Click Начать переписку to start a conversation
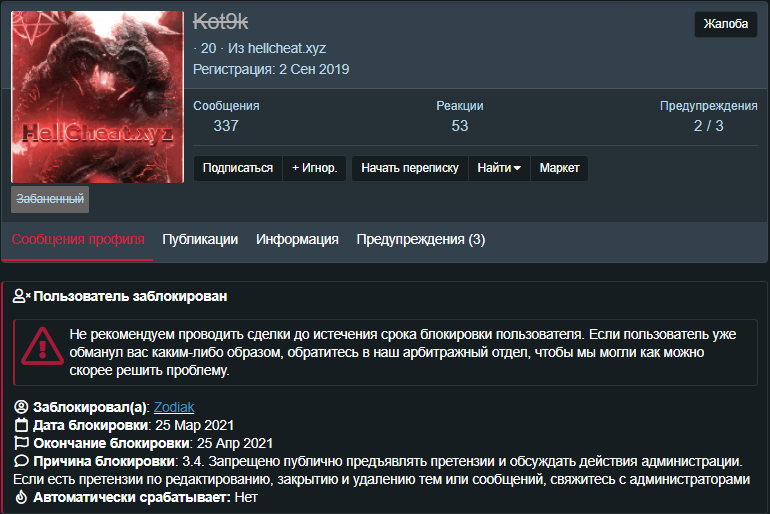770x514 pixels. coord(410,168)
